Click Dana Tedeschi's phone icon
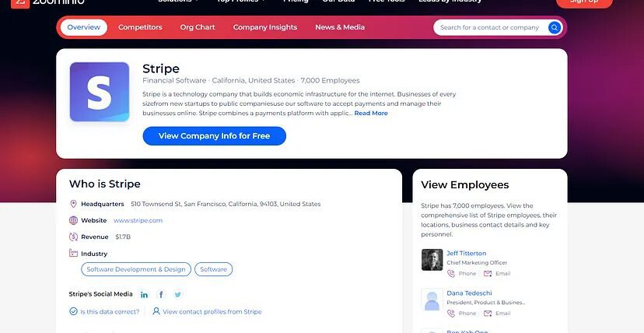The height and width of the screenshot is (333, 644). pyautogui.click(x=451, y=314)
